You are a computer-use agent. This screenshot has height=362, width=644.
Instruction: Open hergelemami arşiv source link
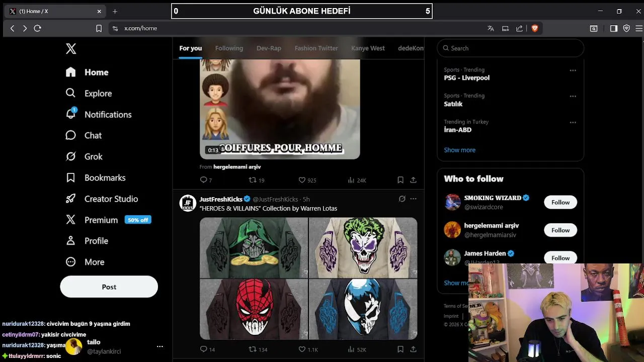pyautogui.click(x=237, y=166)
